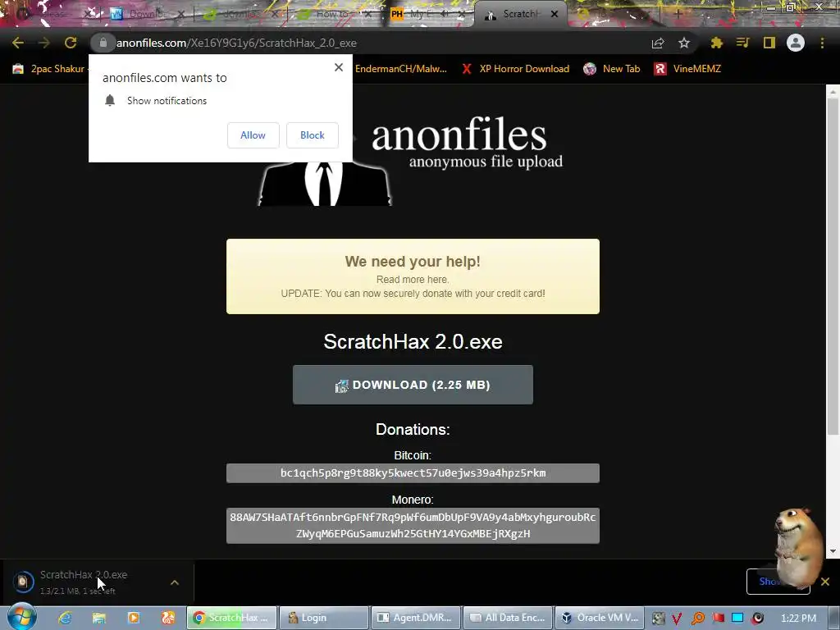Go back to the previous page
840x630 pixels.
18,43
